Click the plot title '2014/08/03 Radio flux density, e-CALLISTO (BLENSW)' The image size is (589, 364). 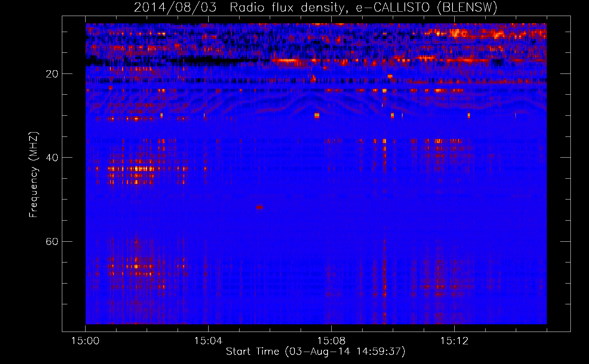(x=316, y=7)
